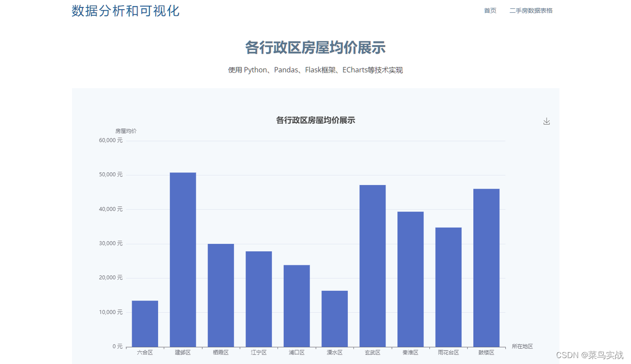Click the 六合区 bar in the chart
The height and width of the screenshot is (364, 631).
[x=145, y=324]
